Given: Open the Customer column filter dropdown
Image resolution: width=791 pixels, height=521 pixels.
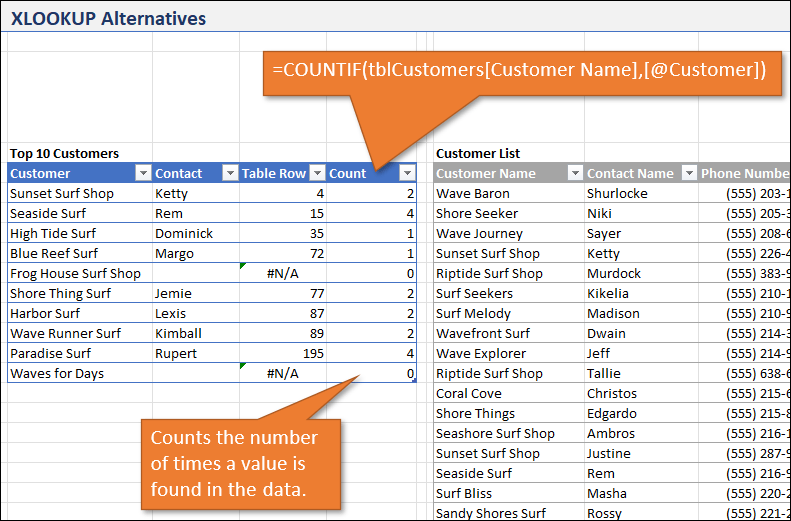Looking at the screenshot, I should (x=142, y=173).
